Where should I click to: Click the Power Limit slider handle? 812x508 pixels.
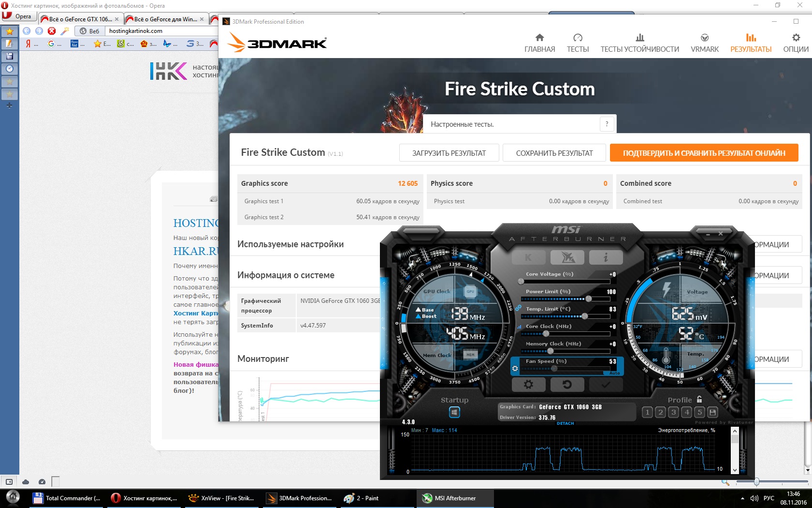[588, 299]
